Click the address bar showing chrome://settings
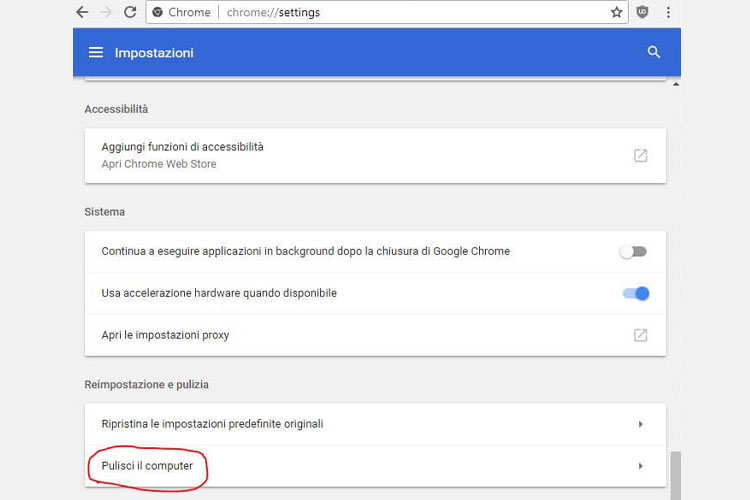This screenshot has height=500, width=750. tap(387, 12)
